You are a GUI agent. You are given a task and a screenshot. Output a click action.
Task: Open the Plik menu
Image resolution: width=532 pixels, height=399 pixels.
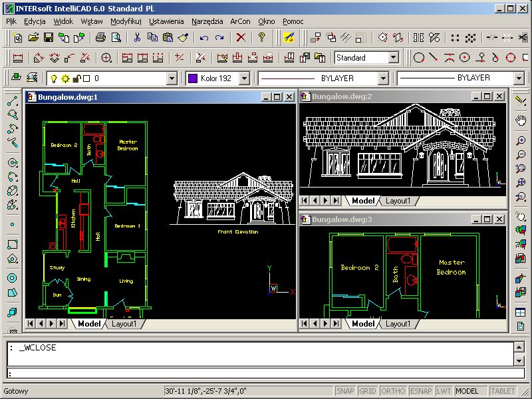[x=11, y=21]
